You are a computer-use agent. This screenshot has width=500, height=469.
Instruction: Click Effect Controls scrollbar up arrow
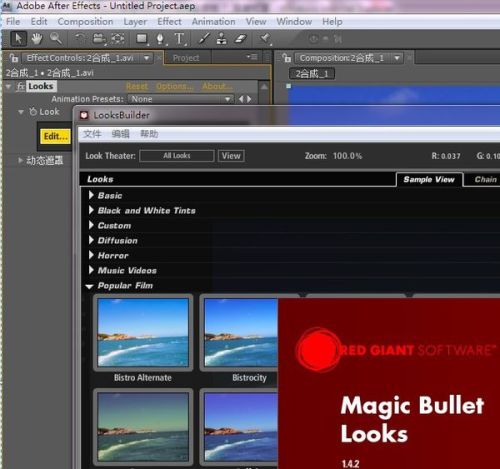pyautogui.click(x=264, y=87)
